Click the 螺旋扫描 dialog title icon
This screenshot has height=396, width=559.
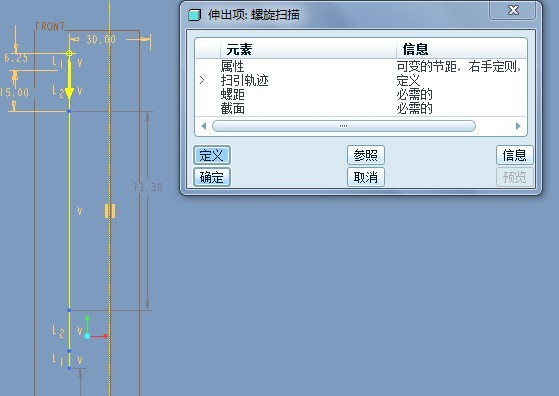(x=194, y=15)
